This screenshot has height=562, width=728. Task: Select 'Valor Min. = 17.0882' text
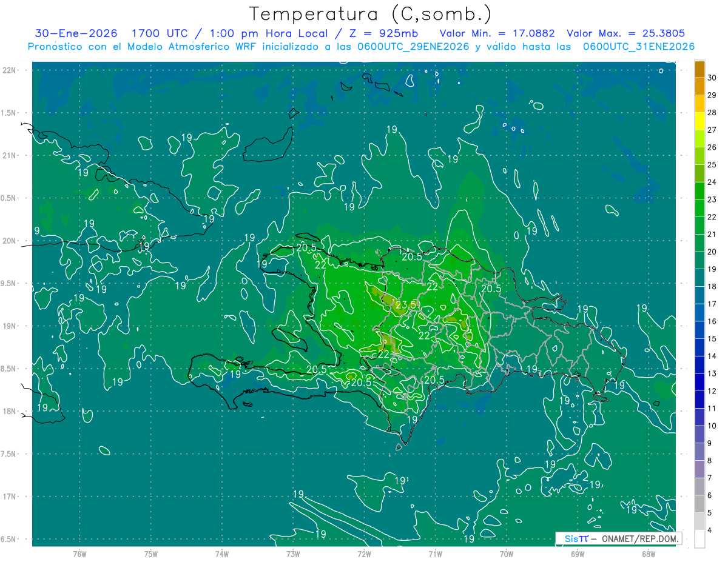click(x=497, y=33)
